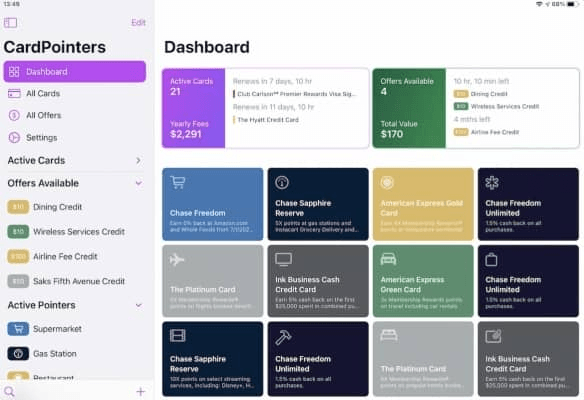Click the Edit button
Screen dimensions: 584x400
click(x=138, y=23)
